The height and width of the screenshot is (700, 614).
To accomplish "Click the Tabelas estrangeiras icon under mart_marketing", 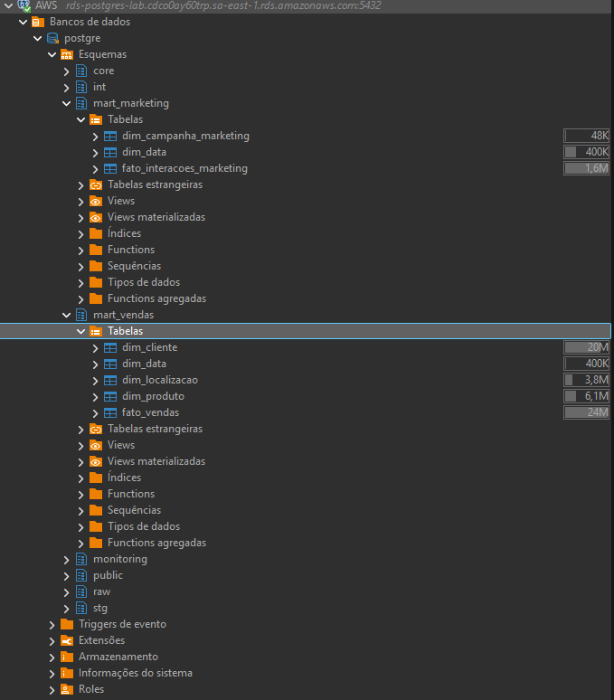I will tap(95, 184).
